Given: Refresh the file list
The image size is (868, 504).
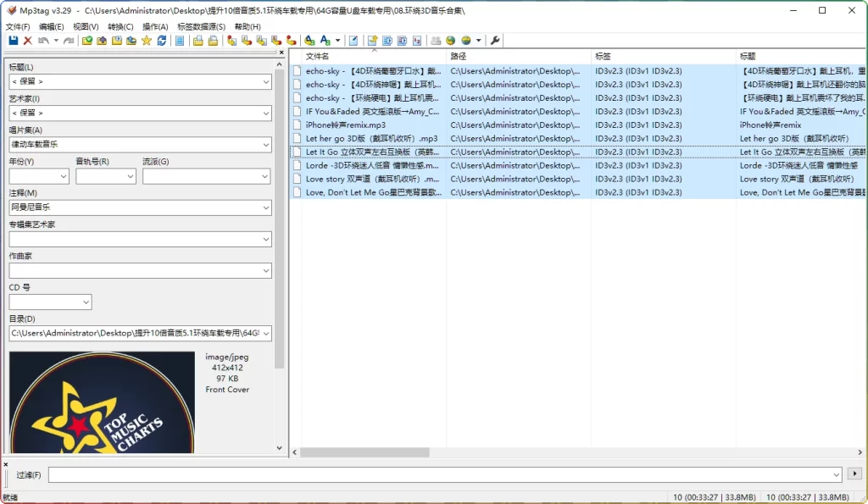Looking at the screenshot, I should [x=163, y=40].
